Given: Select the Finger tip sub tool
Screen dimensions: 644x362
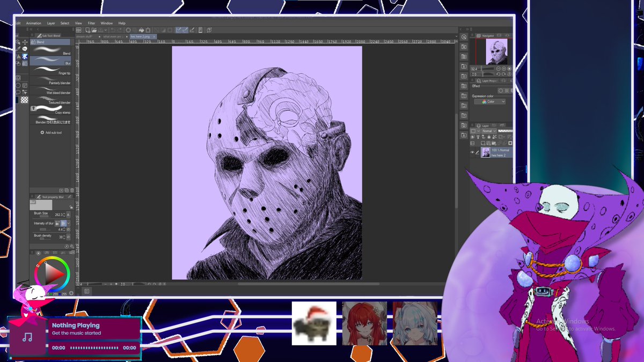Looking at the screenshot, I should tap(50, 70).
